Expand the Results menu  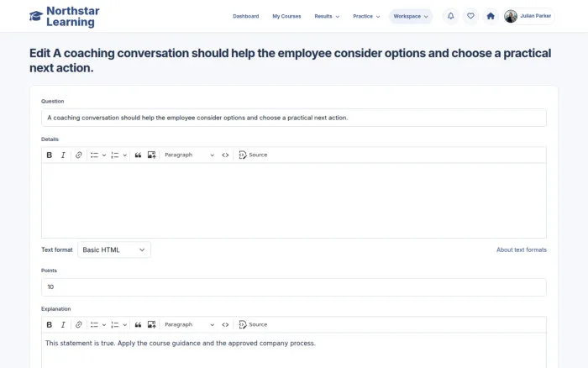327,16
